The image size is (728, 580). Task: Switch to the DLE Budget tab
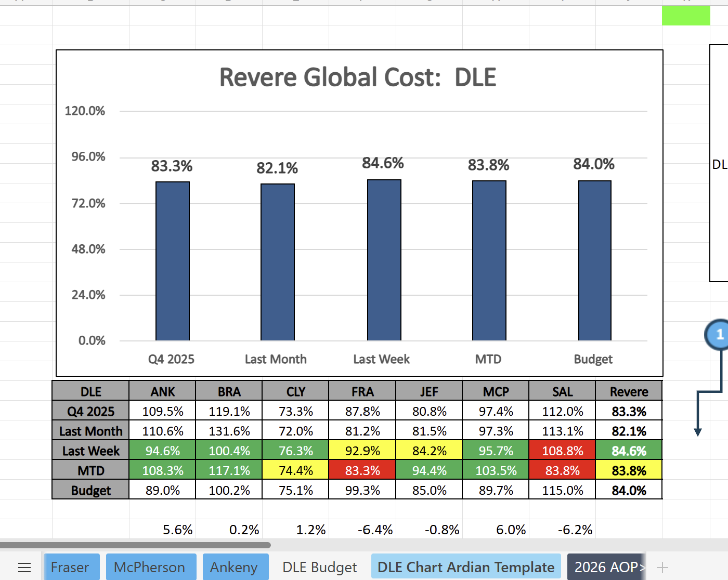tap(319, 568)
